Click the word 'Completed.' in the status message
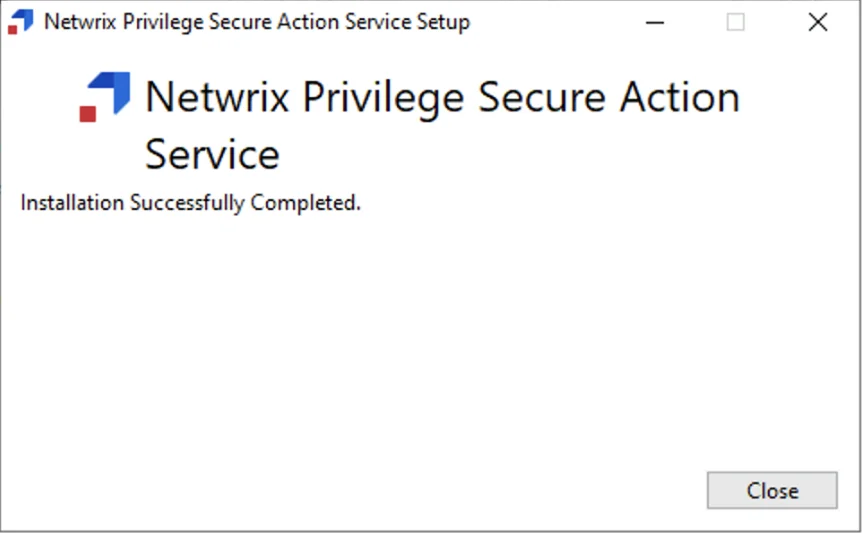Screen dimensions: 862x533 pyautogui.click(x=306, y=203)
